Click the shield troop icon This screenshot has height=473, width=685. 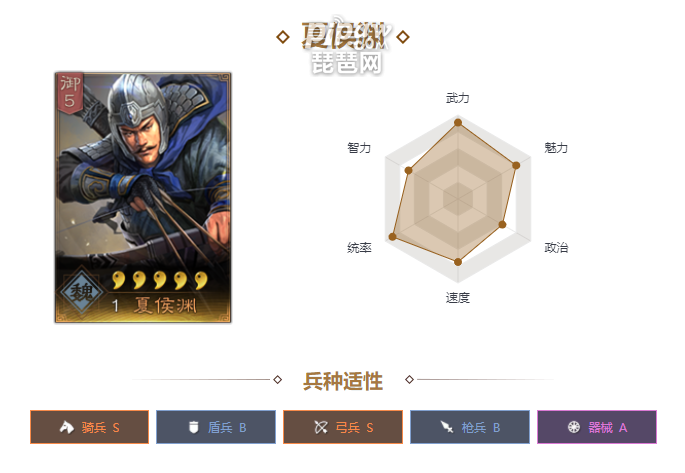(194, 427)
